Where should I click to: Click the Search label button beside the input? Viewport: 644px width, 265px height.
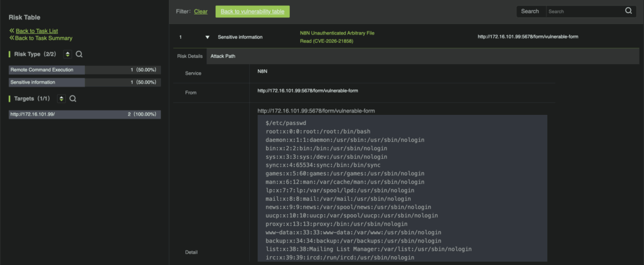530,11
